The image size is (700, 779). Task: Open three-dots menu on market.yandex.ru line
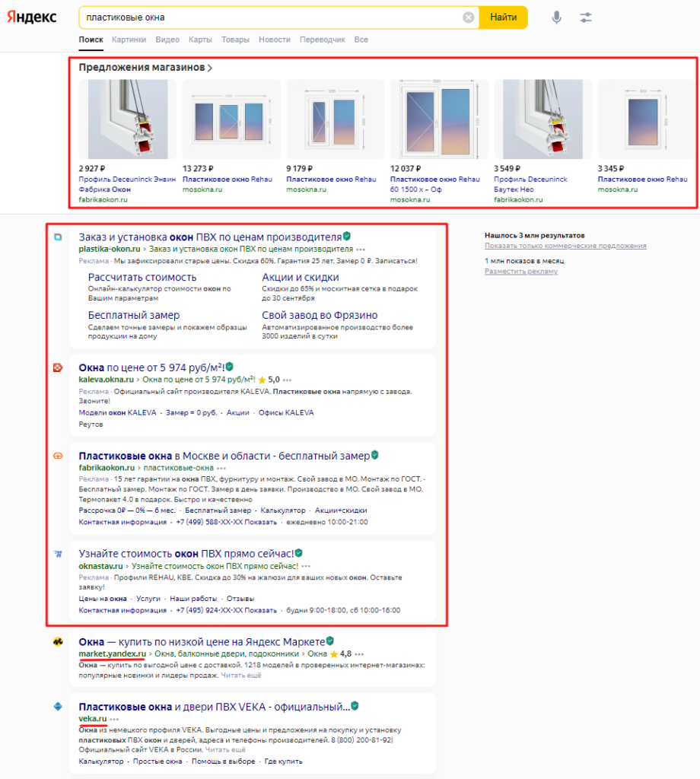click(x=359, y=654)
